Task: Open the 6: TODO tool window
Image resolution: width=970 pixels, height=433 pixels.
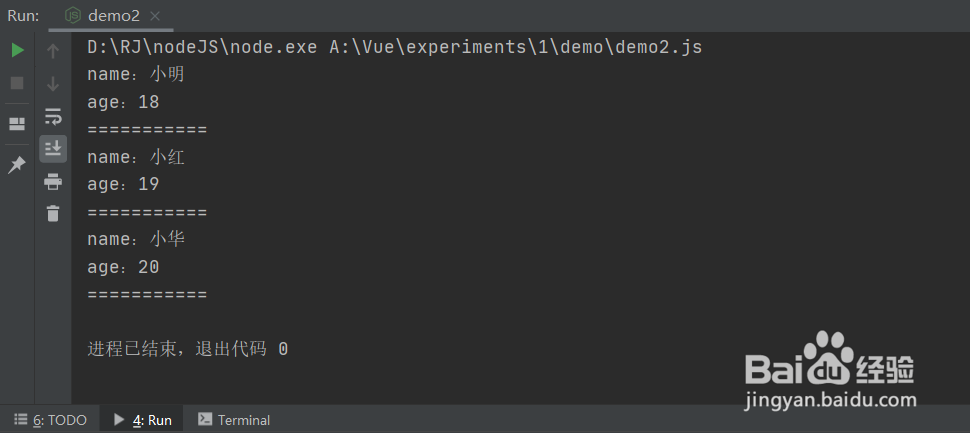Action: tap(51, 420)
